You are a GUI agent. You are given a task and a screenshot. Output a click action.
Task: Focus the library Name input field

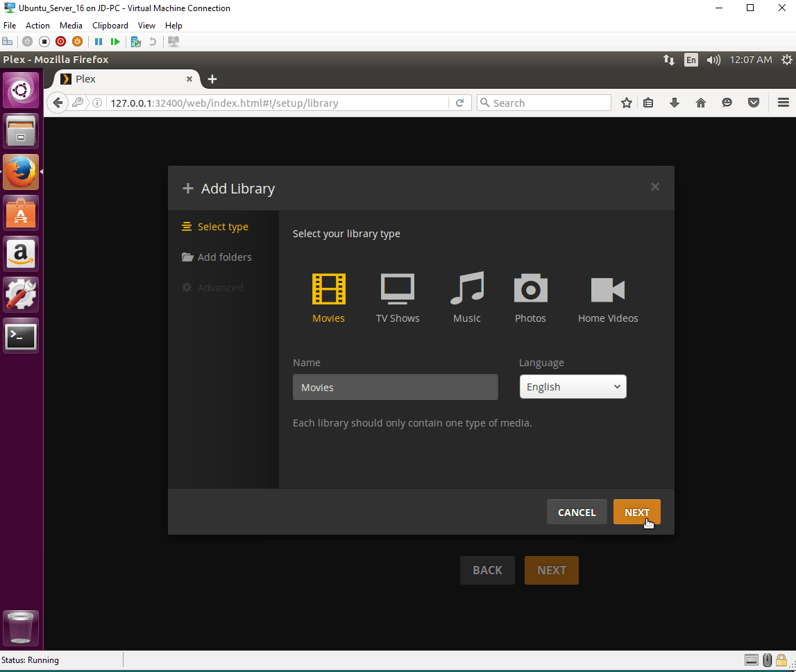tap(395, 387)
